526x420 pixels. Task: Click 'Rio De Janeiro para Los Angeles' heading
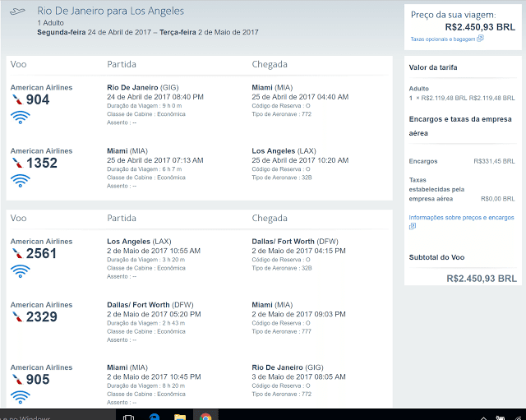click(x=110, y=11)
